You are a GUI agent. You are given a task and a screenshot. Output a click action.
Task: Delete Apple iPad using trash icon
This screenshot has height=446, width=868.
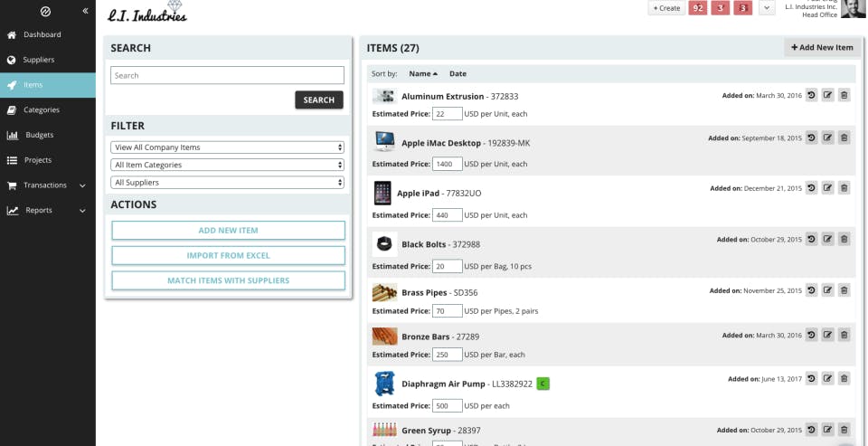point(844,188)
